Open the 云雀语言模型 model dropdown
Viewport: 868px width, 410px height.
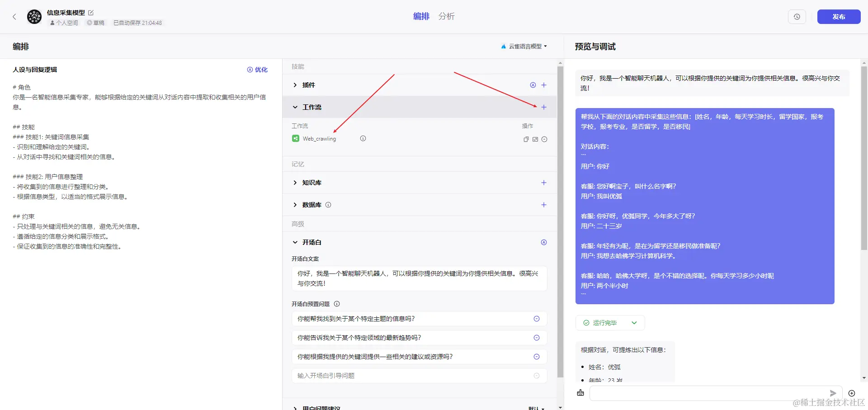[524, 46]
